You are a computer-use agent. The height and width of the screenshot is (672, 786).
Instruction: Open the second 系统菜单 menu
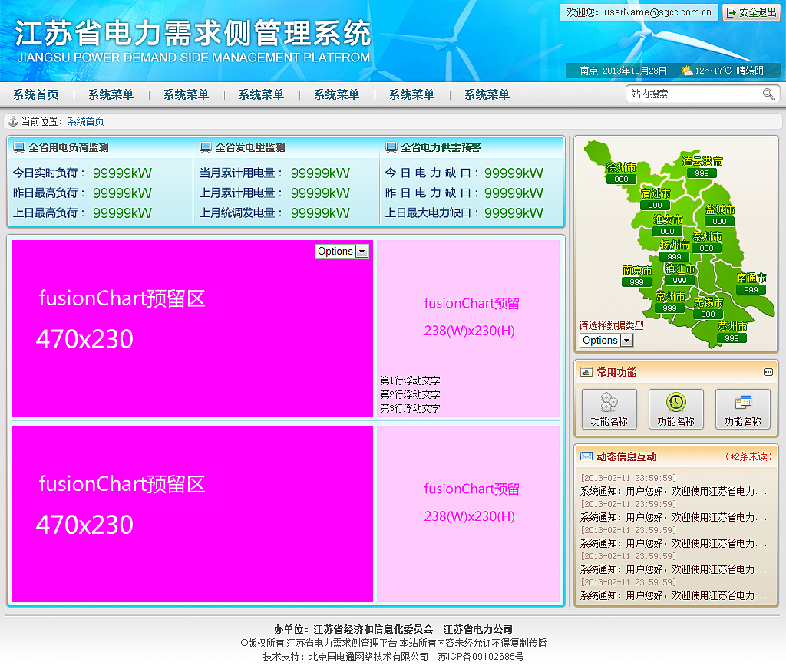(186, 94)
